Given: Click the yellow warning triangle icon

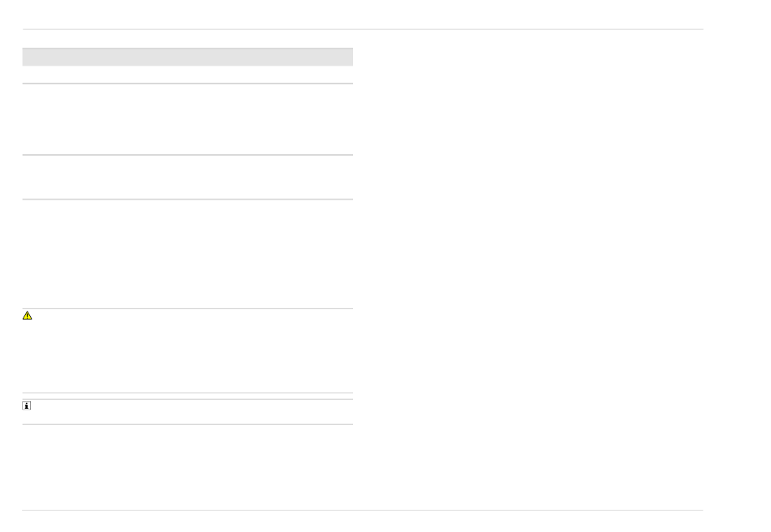Looking at the screenshot, I should pyautogui.click(x=27, y=315).
